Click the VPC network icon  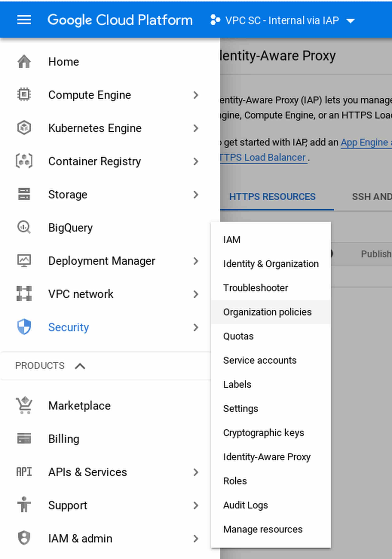(x=24, y=293)
